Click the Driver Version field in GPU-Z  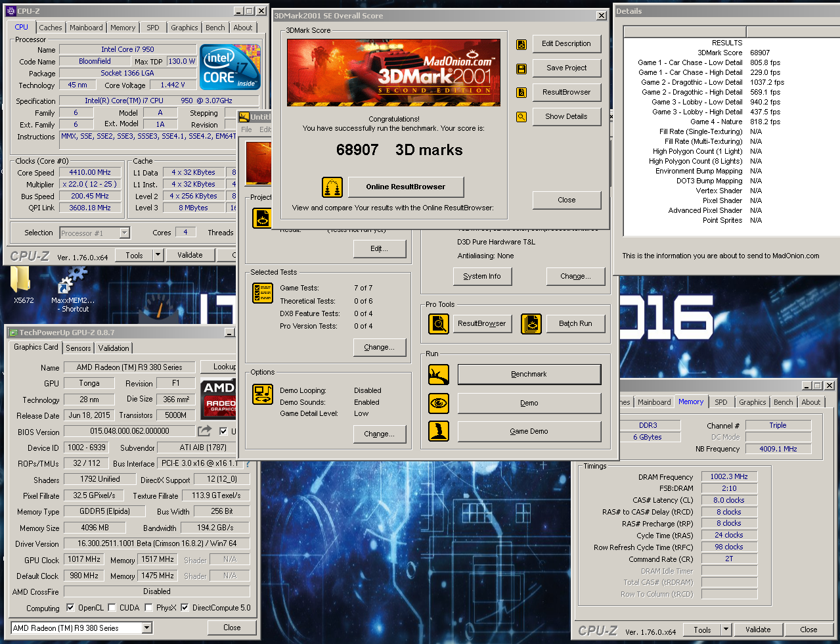(x=156, y=543)
